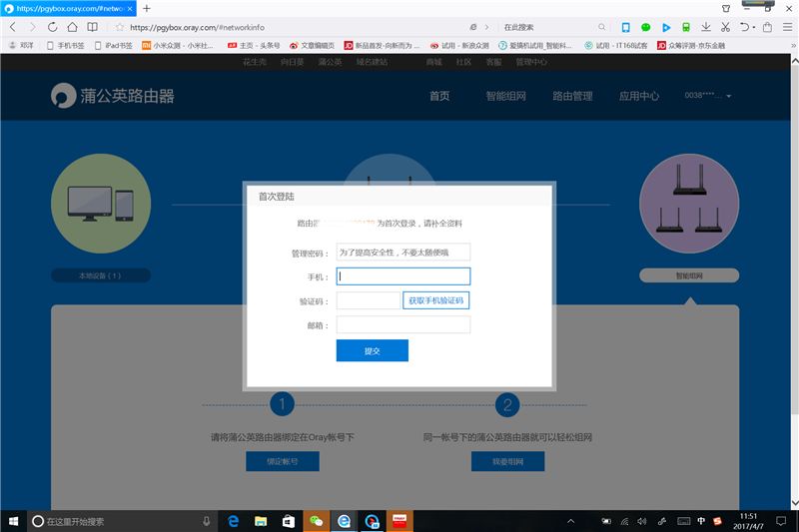Click the 蒲公英路由器 logo

(113, 96)
